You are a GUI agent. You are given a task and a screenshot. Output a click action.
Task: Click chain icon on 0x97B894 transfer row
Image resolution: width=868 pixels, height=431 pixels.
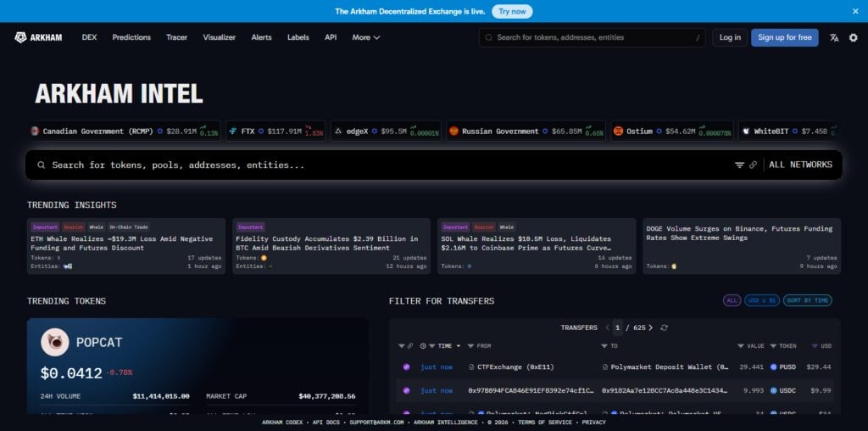(406, 391)
